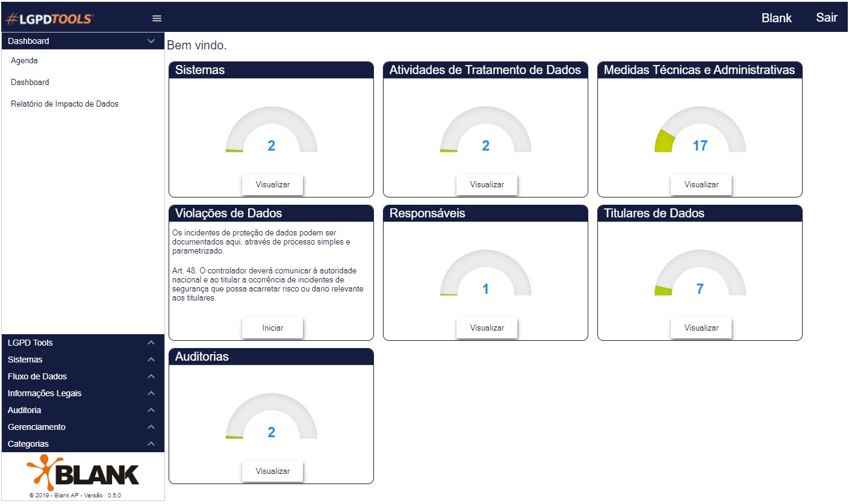Click the Blank user name link
The width and height of the screenshot is (849, 504).
(x=777, y=18)
